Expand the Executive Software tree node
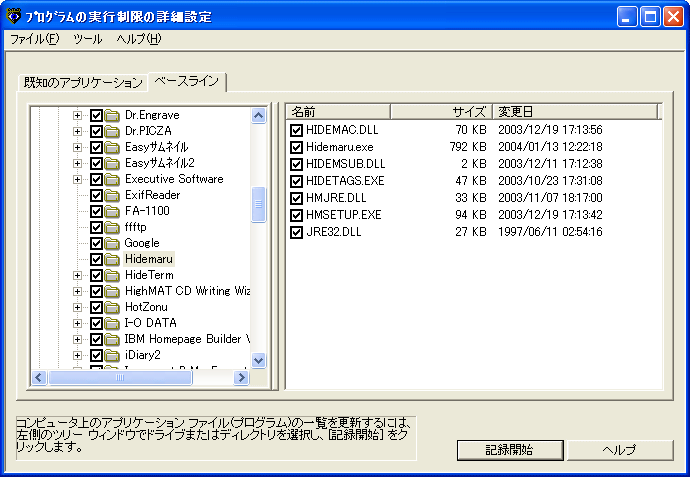This screenshot has width=690, height=477. coord(78,179)
